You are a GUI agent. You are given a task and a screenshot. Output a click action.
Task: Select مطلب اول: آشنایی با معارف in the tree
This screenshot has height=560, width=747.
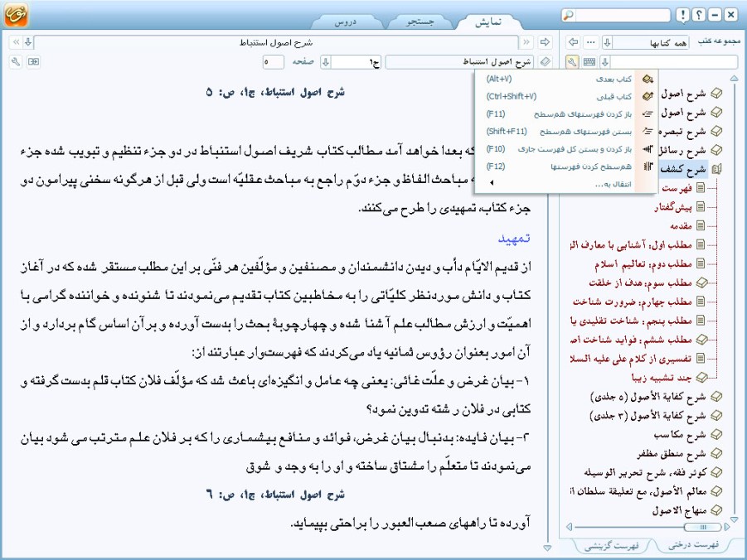(x=631, y=244)
